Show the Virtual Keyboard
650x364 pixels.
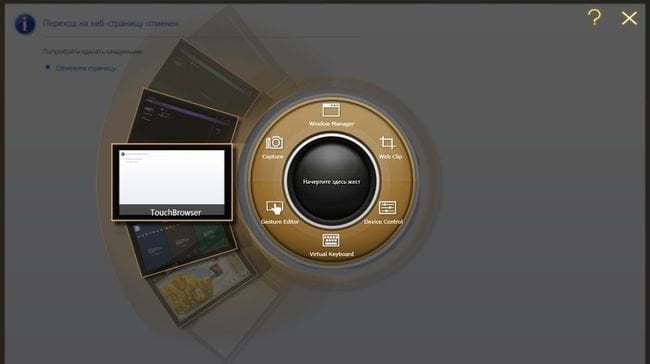(x=331, y=245)
